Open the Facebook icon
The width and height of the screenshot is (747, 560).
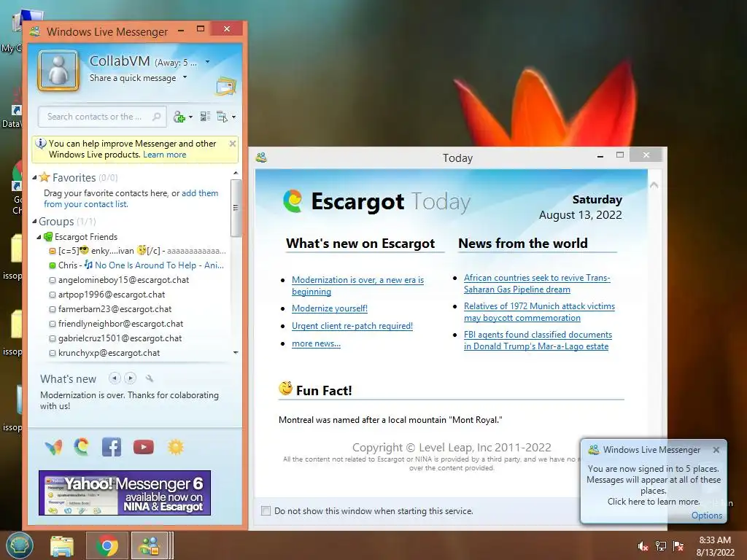click(x=112, y=447)
